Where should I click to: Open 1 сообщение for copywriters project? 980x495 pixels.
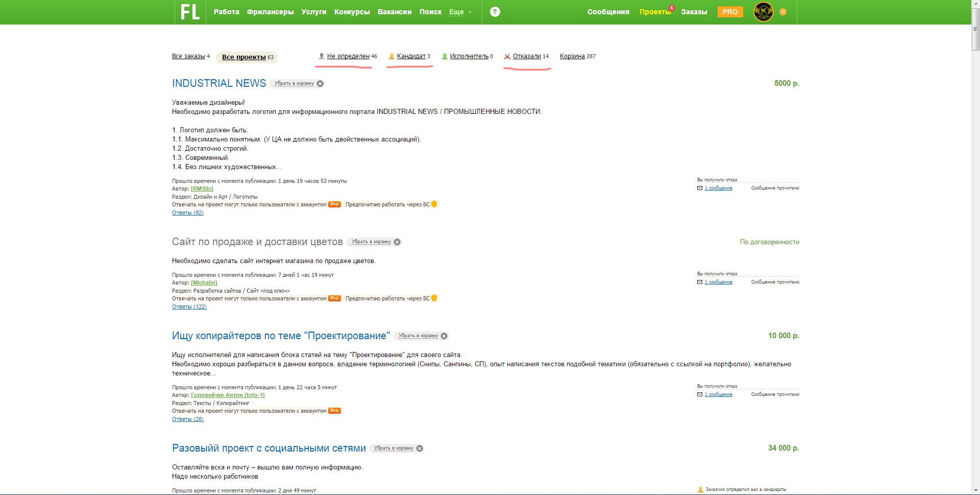[719, 394]
